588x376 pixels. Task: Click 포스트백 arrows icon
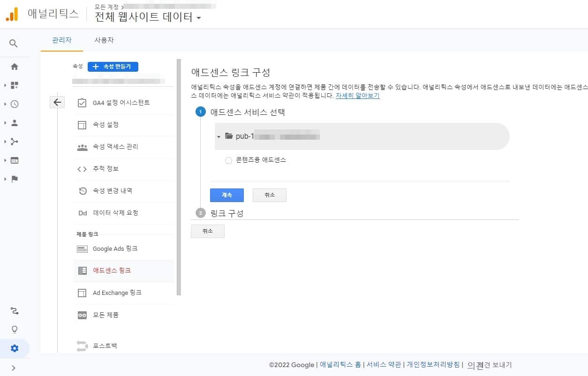82,346
